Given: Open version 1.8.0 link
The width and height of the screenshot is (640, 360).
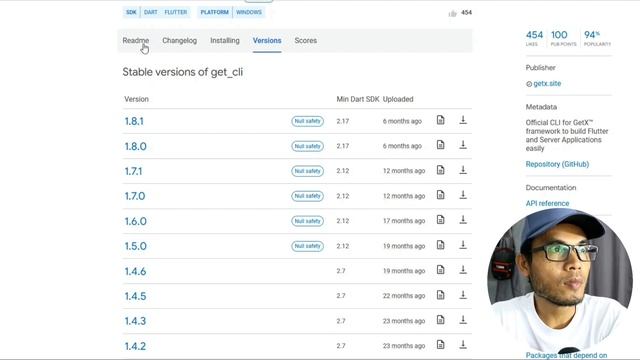Looking at the screenshot, I should click(x=136, y=146).
